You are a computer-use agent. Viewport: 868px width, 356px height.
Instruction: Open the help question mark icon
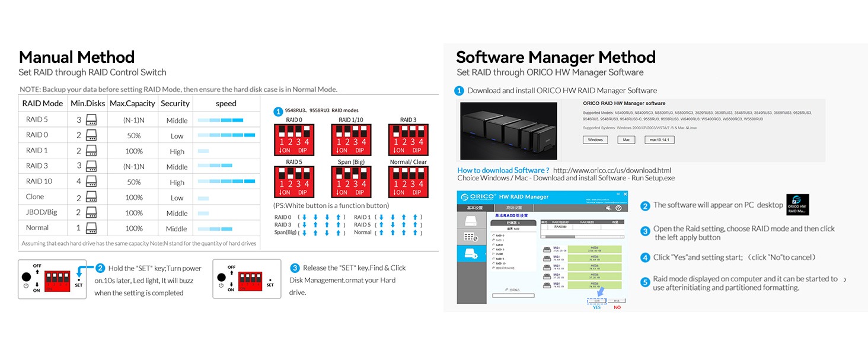[618, 208]
